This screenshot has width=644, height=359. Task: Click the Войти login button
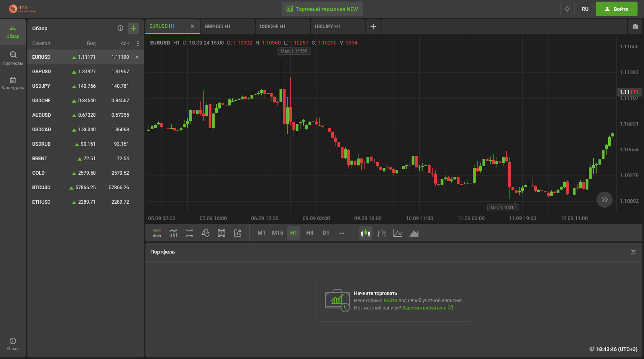[x=617, y=9]
